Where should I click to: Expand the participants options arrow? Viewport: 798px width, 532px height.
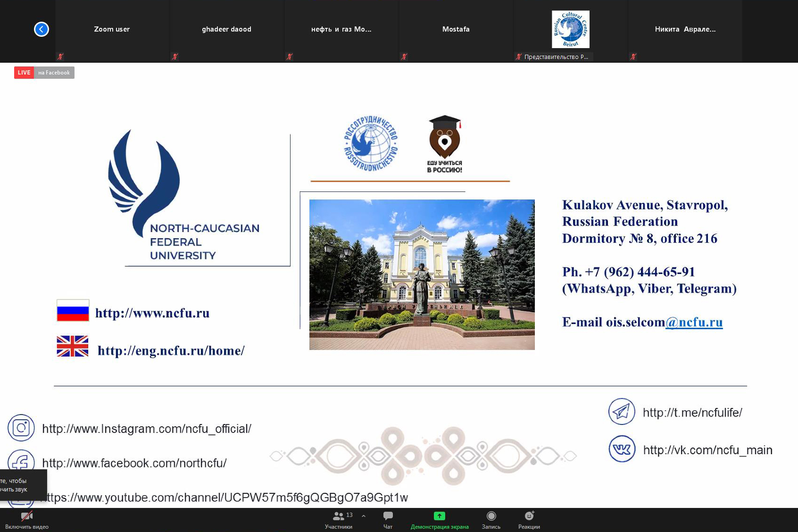click(364, 516)
